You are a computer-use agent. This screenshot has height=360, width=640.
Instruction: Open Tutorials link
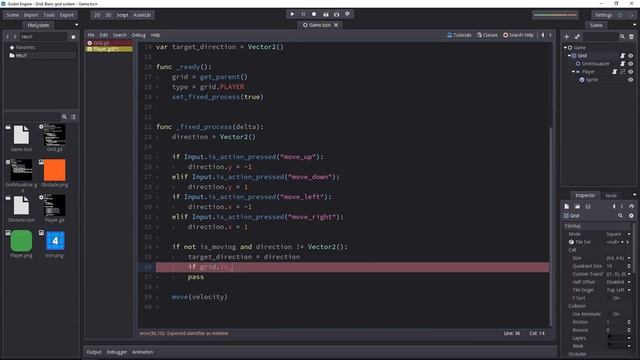pos(459,35)
